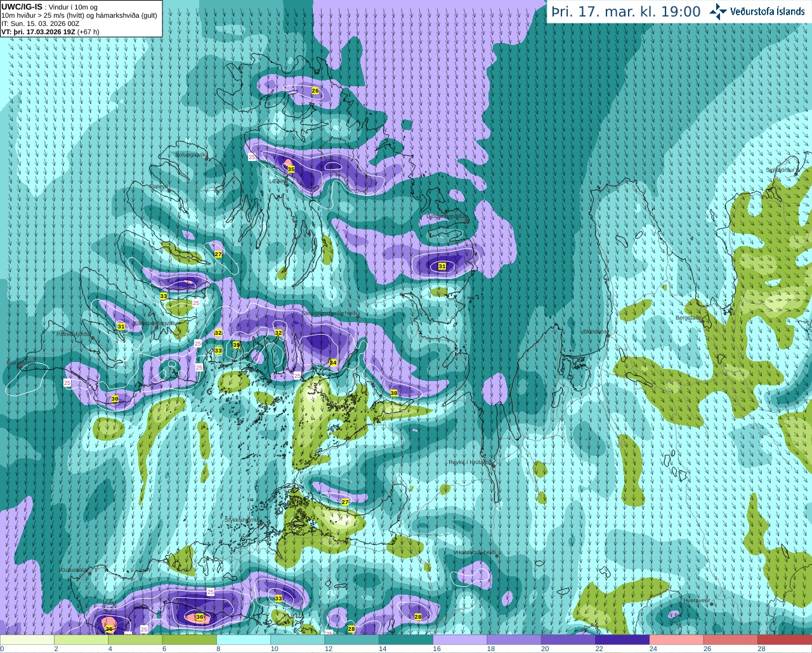Pick the deep indigo 22–24 m/s swatch

pos(624,640)
